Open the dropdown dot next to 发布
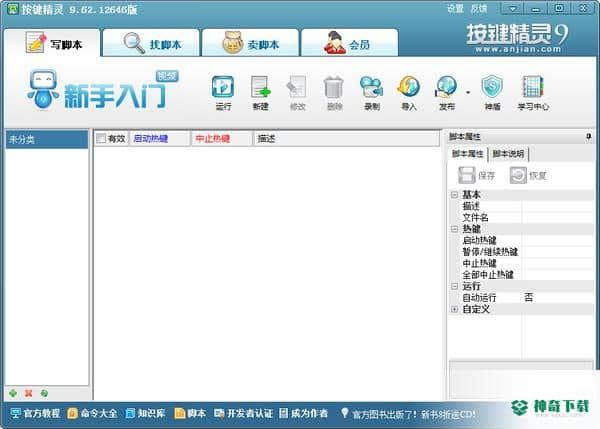The image size is (600, 429). [x=468, y=93]
